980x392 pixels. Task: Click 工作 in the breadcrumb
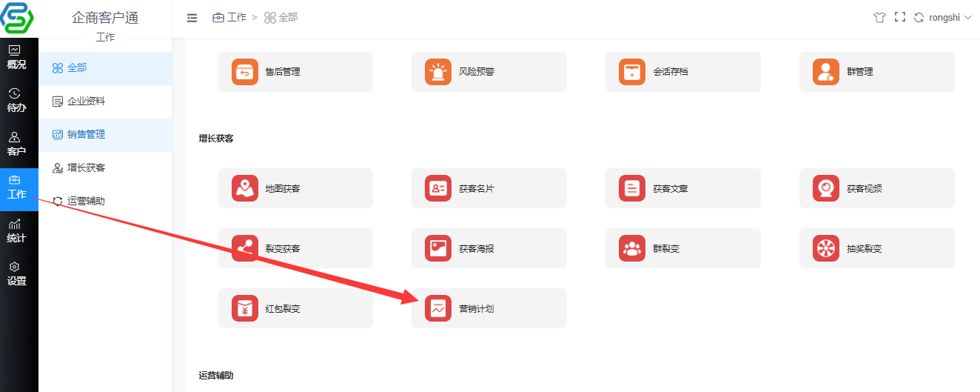[x=229, y=17]
